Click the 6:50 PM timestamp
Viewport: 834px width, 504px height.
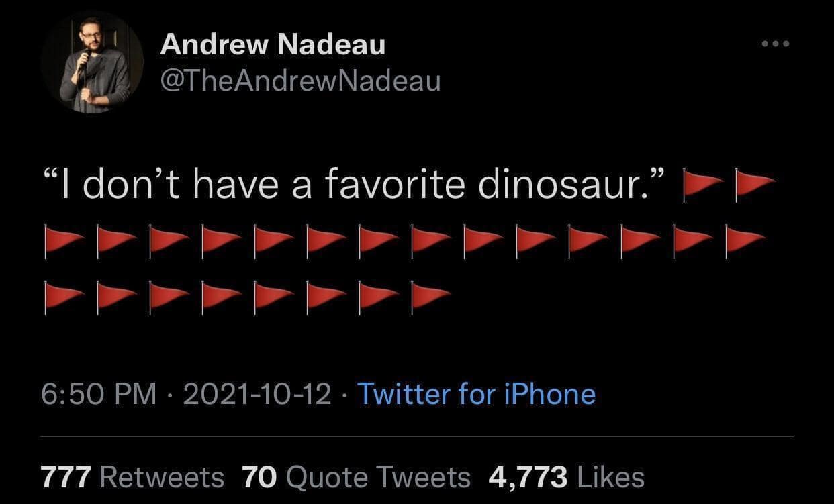(99, 394)
